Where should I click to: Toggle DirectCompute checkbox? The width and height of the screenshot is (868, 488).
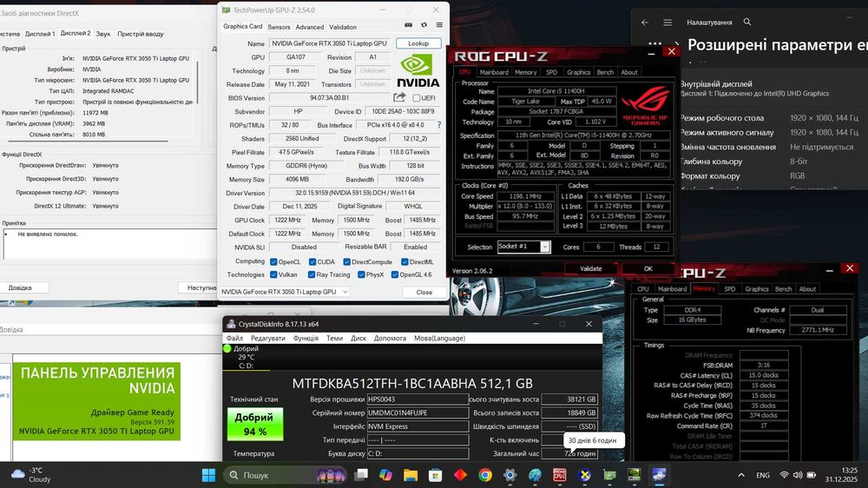click(x=346, y=262)
